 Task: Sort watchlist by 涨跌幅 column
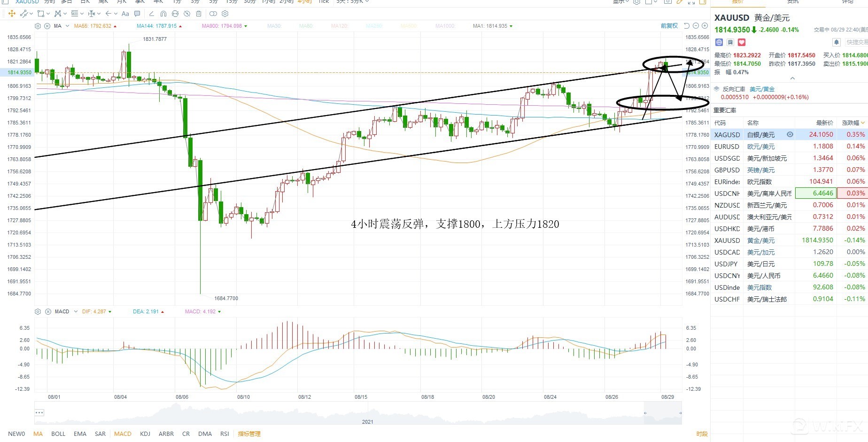coord(853,123)
